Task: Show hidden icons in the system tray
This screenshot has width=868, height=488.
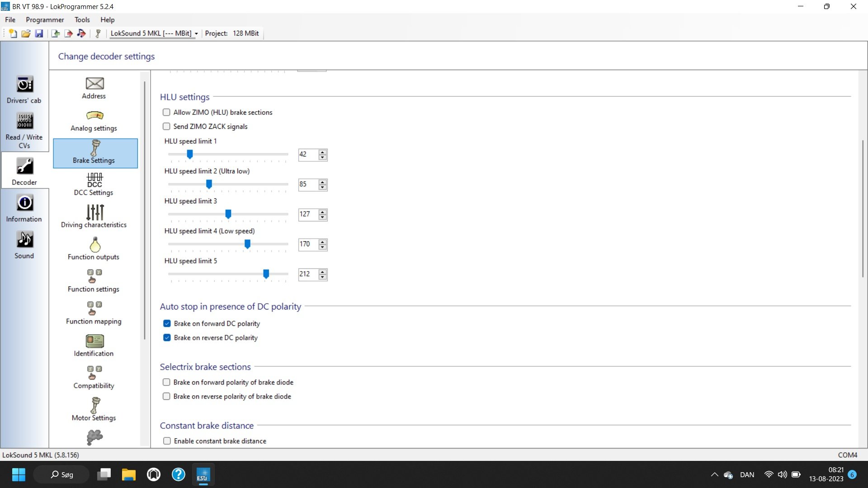Action: [714, 475]
